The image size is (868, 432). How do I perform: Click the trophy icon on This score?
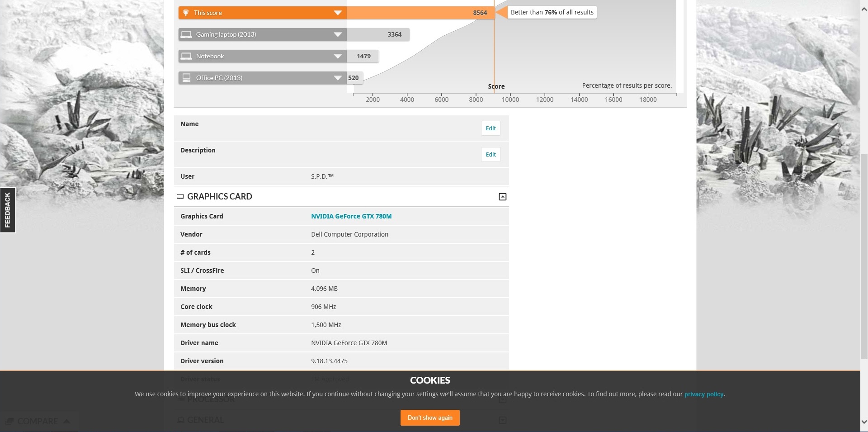186,13
